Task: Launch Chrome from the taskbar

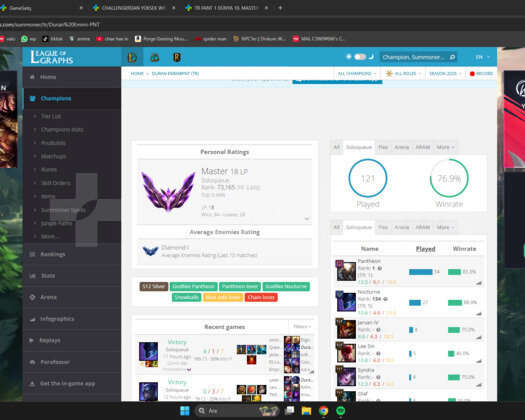Action: coord(323,411)
